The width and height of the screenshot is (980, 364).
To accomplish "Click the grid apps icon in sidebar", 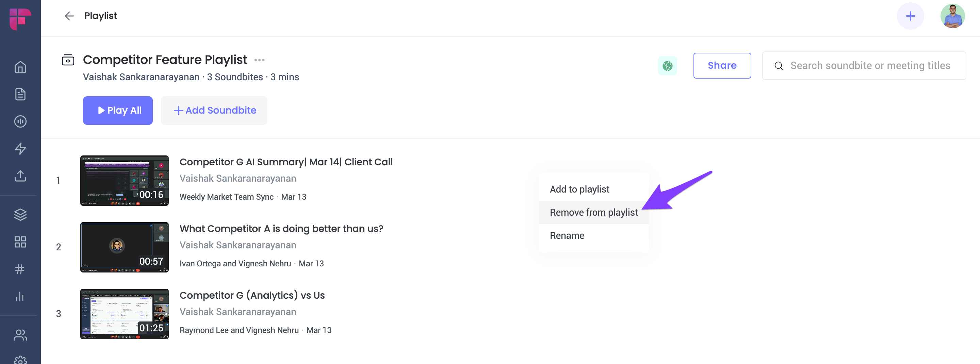I will pyautogui.click(x=20, y=242).
